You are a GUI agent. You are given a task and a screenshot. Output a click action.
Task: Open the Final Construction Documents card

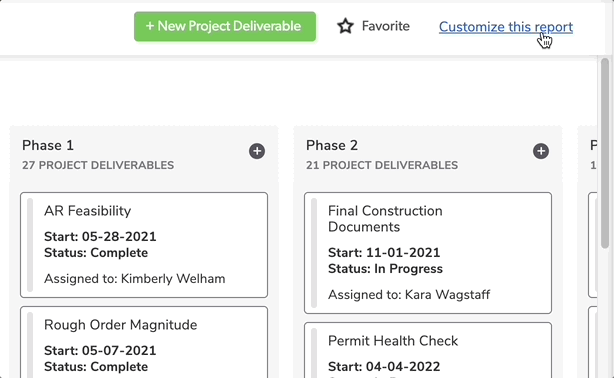tap(428, 253)
